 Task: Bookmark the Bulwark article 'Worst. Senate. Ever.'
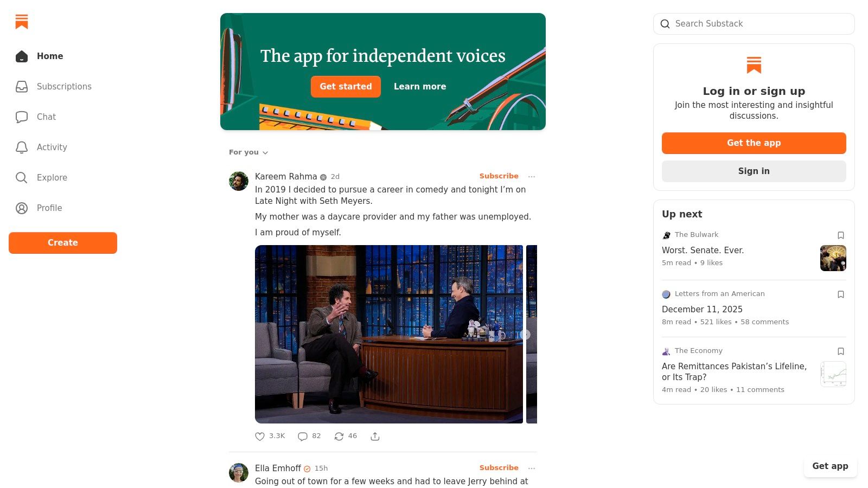click(x=841, y=235)
